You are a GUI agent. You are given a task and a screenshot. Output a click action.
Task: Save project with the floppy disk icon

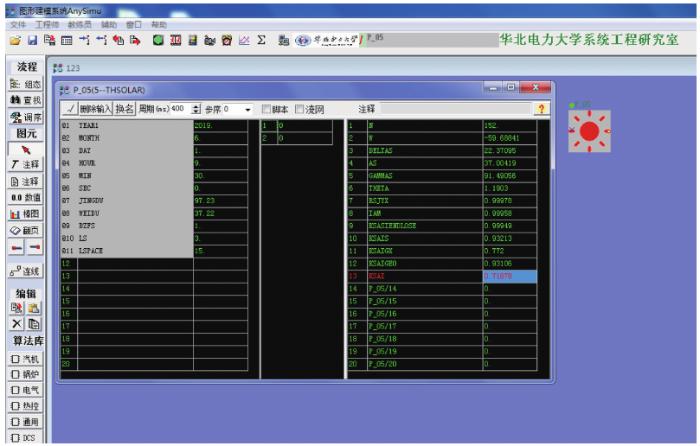(33, 40)
